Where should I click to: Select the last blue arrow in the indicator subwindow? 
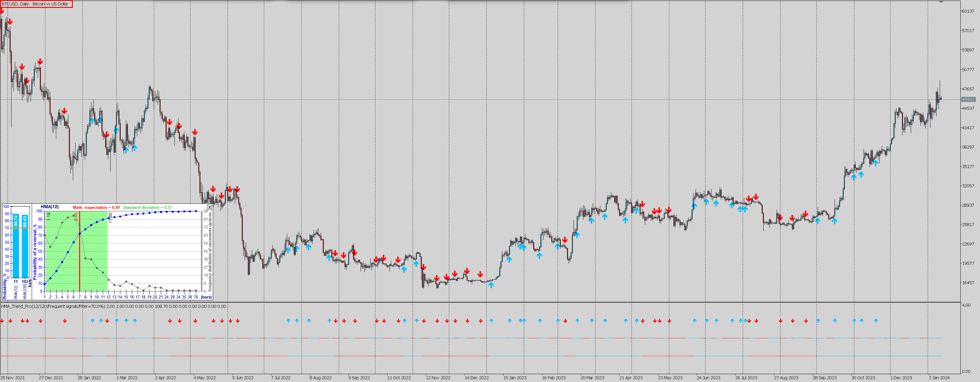pyautogui.click(x=876, y=321)
